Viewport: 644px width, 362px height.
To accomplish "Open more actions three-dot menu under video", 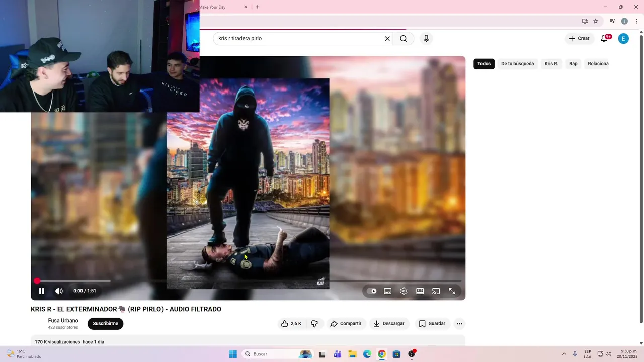I will (x=459, y=324).
